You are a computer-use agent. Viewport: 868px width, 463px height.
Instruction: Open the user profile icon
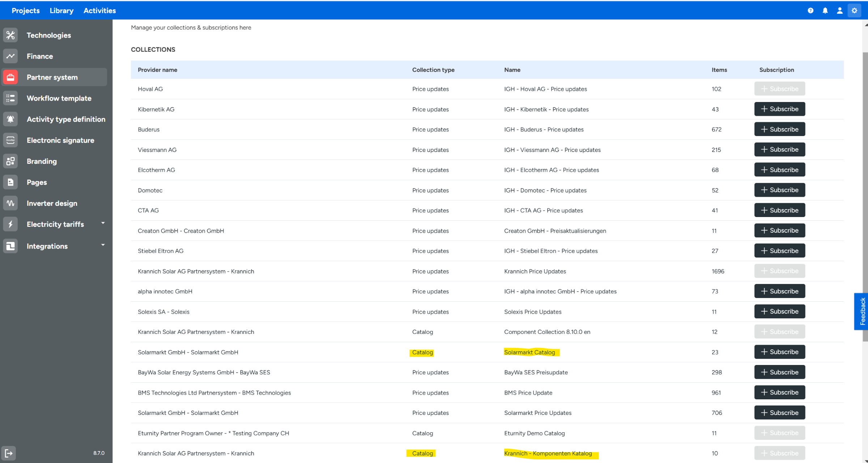coord(839,10)
